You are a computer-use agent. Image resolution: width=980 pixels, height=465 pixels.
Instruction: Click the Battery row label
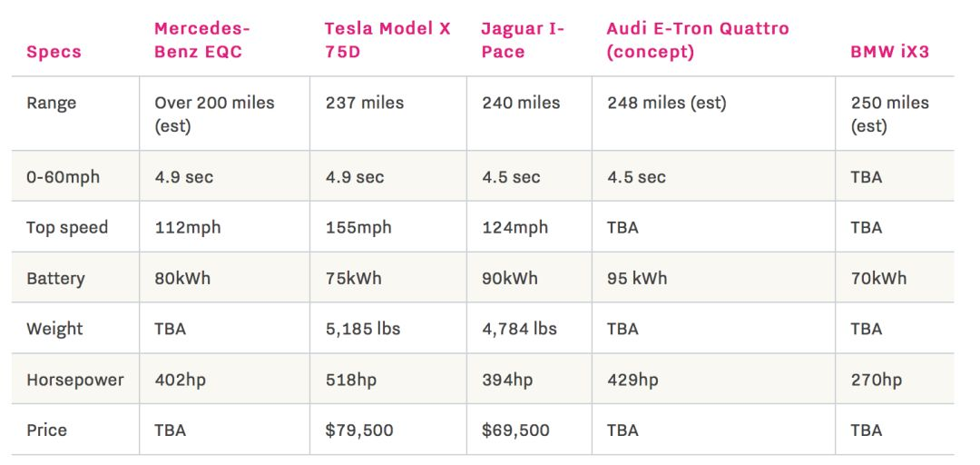click(55, 278)
